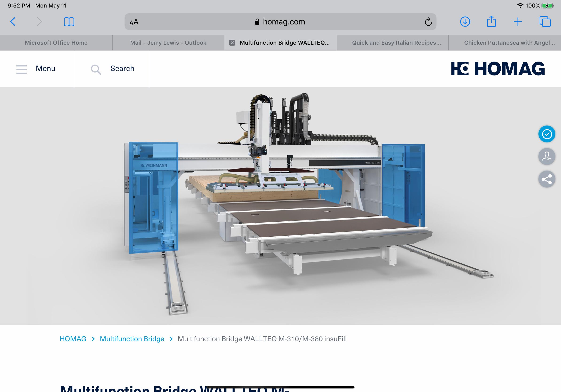Tap the Safari back arrow

[13, 22]
